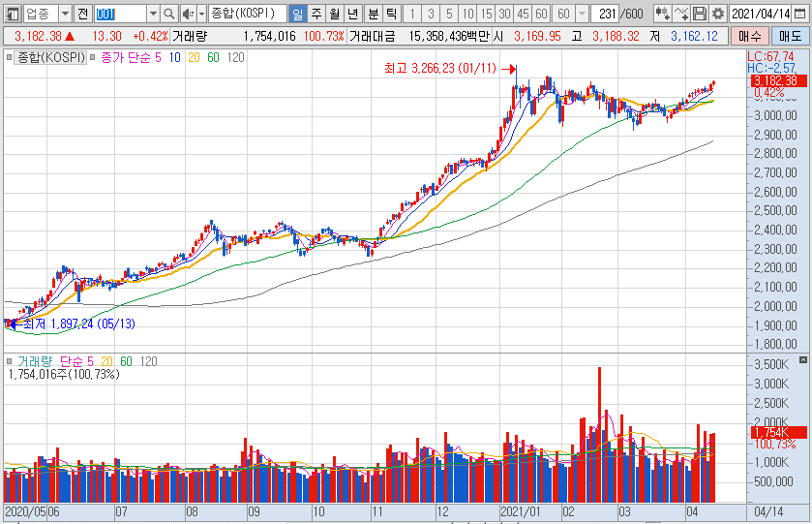This screenshot has height=524, width=812.
Task: Click the 1,754K volume tag on axis
Action: (778, 432)
